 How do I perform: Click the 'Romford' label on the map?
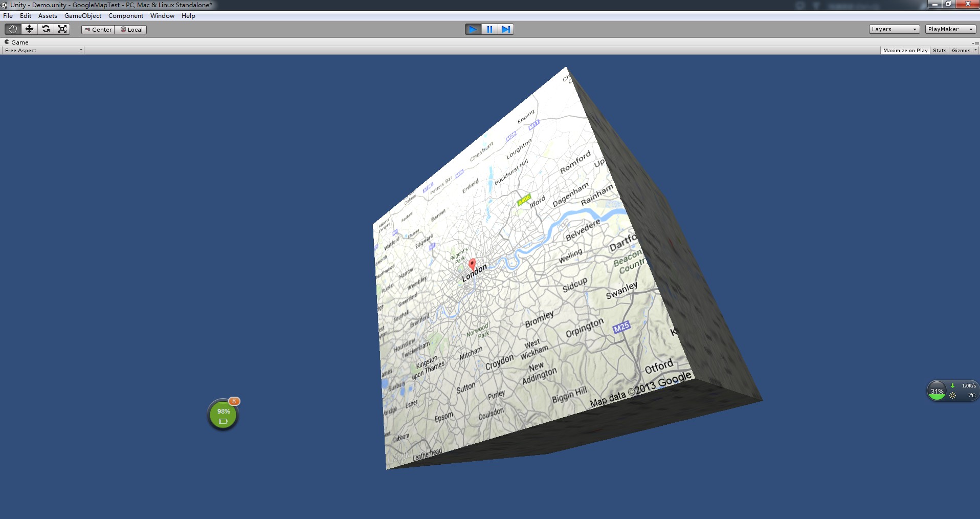pyautogui.click(x=575, y=162)
